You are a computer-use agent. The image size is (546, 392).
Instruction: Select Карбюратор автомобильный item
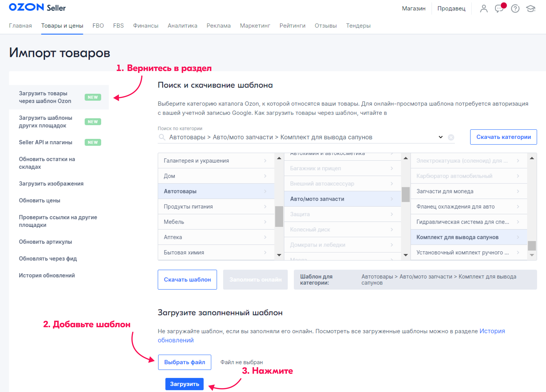tap(469, 176)
